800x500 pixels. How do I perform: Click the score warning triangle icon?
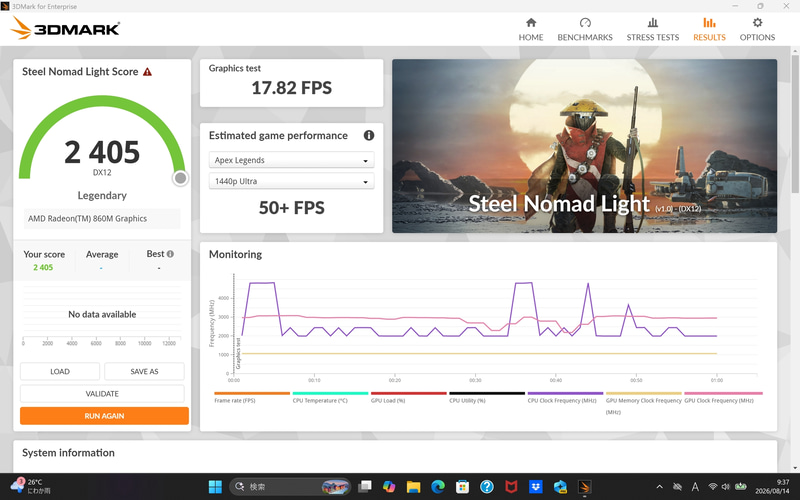[x=147, y=72]
